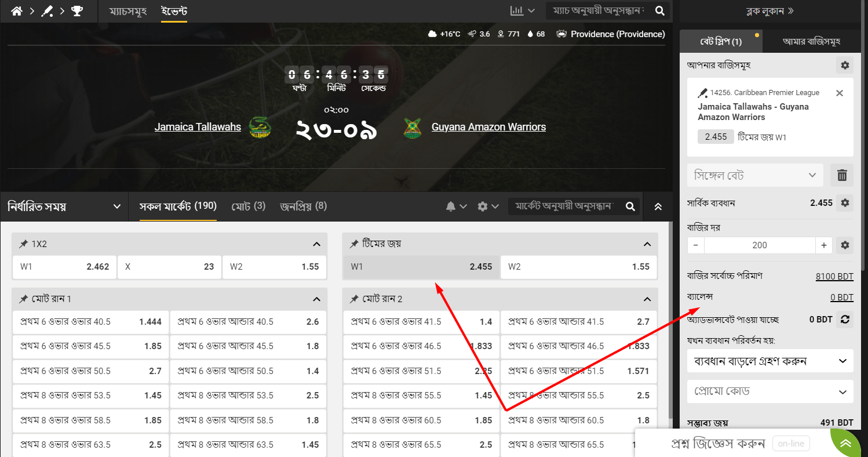Select 1X2 draw X odds 23
The height and width of the screenshot is (457, 868).
tap(169, 267)
